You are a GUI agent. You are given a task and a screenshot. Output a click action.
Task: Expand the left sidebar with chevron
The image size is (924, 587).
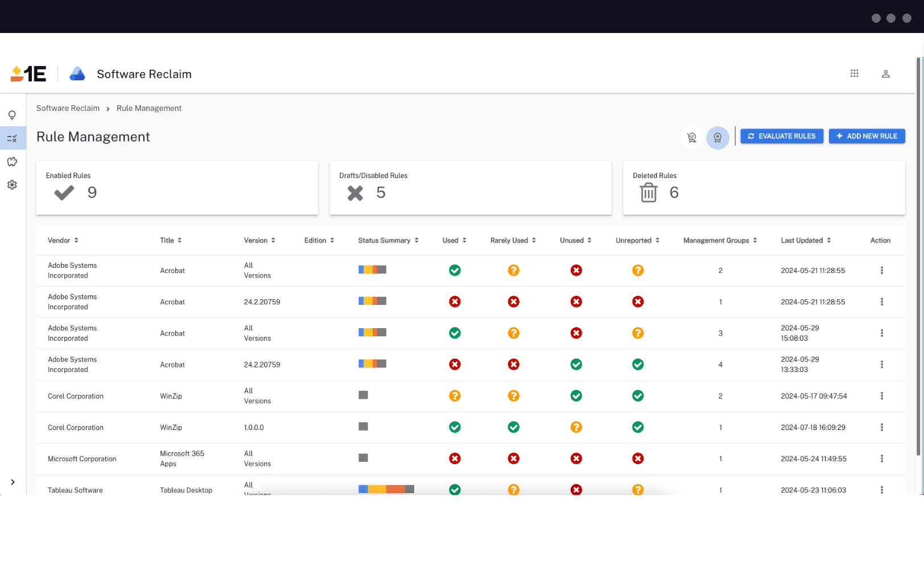click(13, 482)
